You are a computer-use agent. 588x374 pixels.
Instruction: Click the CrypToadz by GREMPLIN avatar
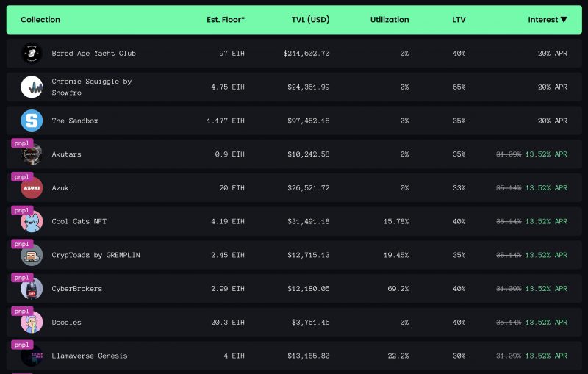[x=32, y=255]
